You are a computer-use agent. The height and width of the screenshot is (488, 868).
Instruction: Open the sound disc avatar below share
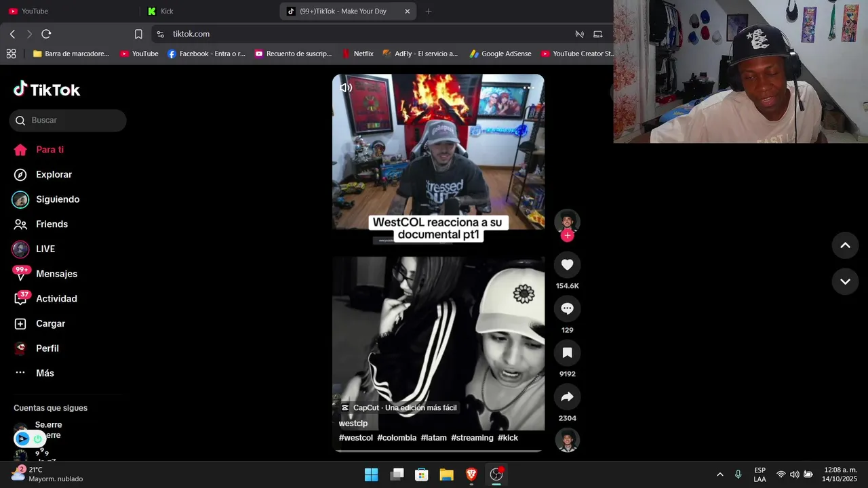click(x=568, y=441)
